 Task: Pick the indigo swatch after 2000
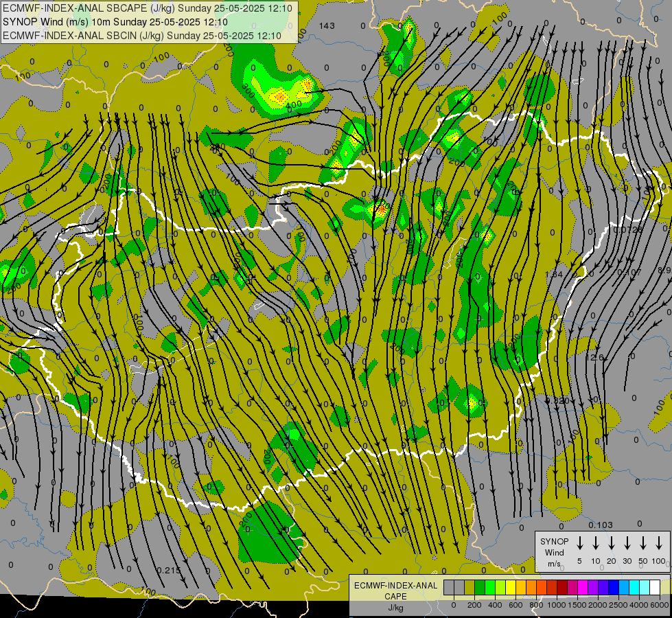tap(604, 587)
